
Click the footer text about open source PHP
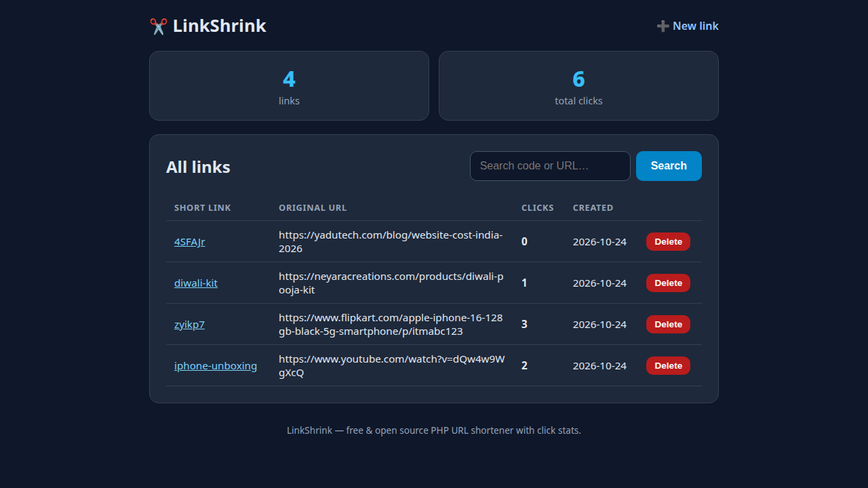click(x=434, y=430)
